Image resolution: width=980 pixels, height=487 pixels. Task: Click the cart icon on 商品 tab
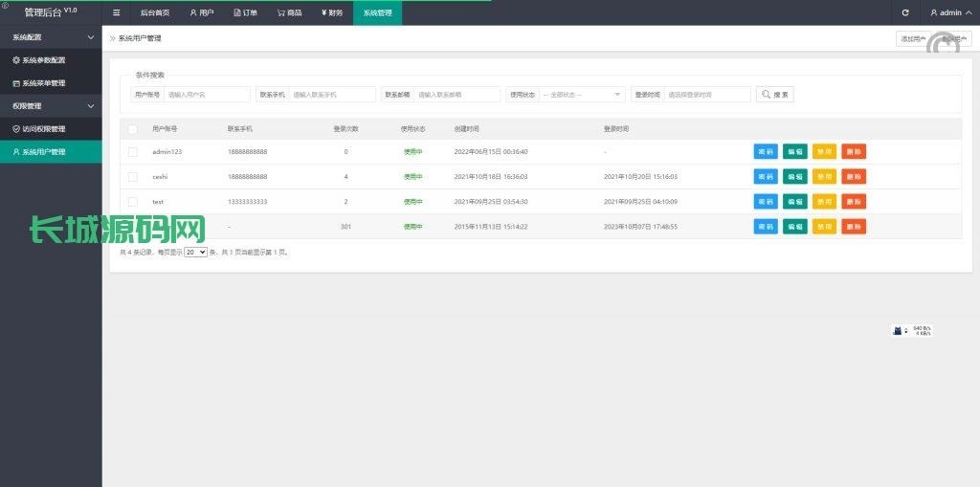pyautogui.click(x=281, y=12)
